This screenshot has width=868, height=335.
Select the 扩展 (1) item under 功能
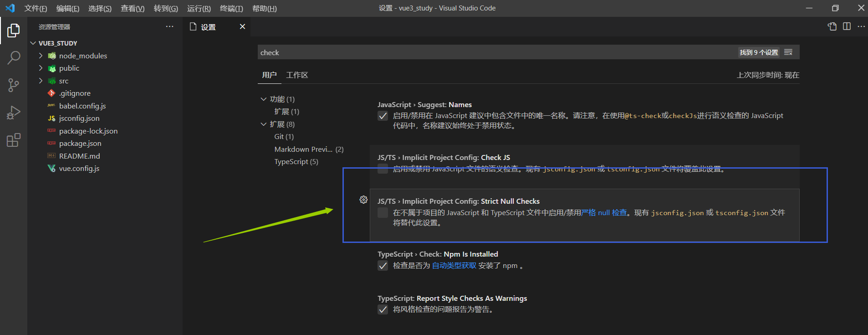coord(286,112)
